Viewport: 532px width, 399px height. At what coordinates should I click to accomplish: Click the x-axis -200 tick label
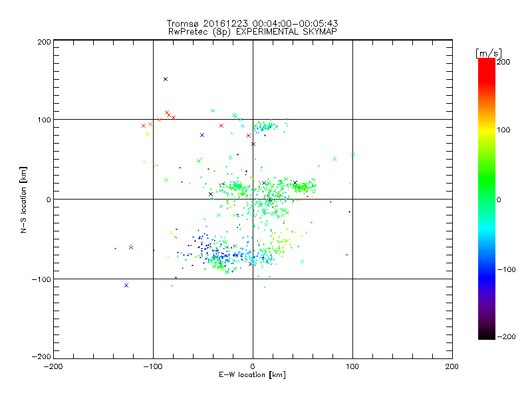(x=53, y=366)
